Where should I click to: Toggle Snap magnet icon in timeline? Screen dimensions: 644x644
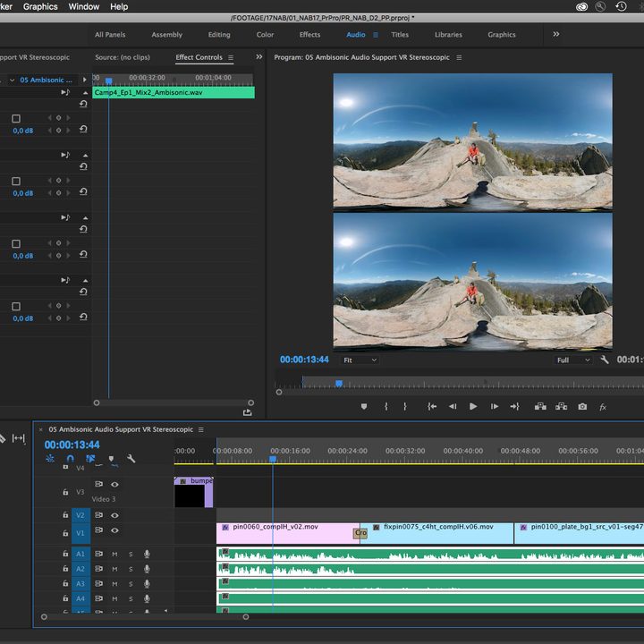[71, 458]
